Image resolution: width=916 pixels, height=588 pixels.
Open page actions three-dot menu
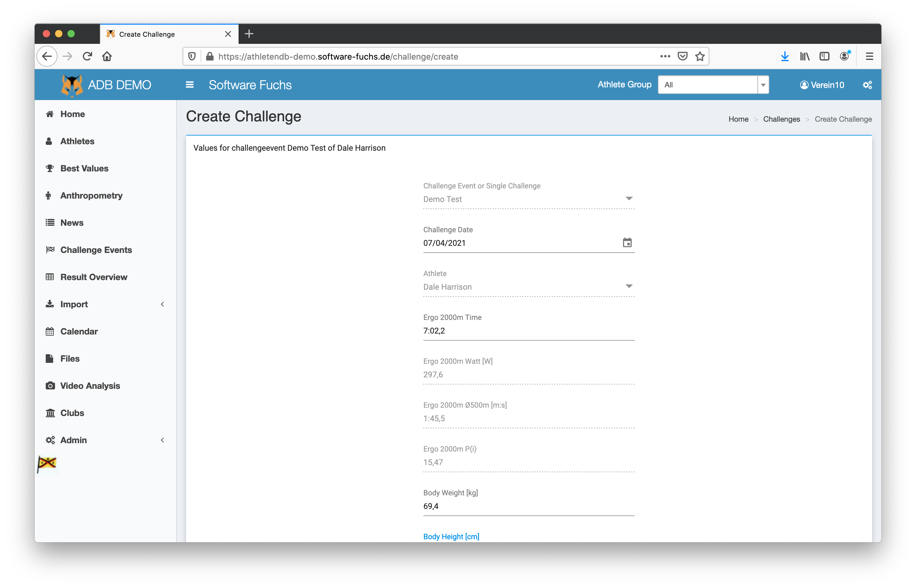pos(665,56)
